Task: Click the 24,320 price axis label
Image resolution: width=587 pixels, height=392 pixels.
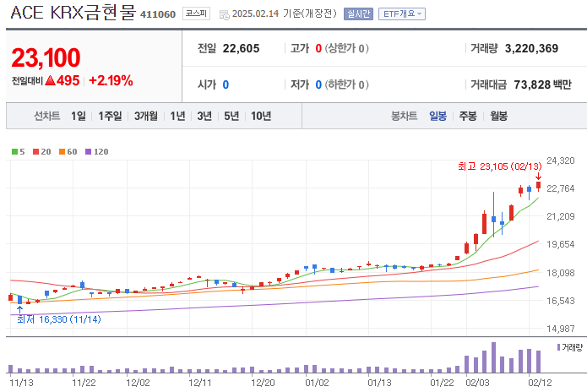Action: [561, 161]
